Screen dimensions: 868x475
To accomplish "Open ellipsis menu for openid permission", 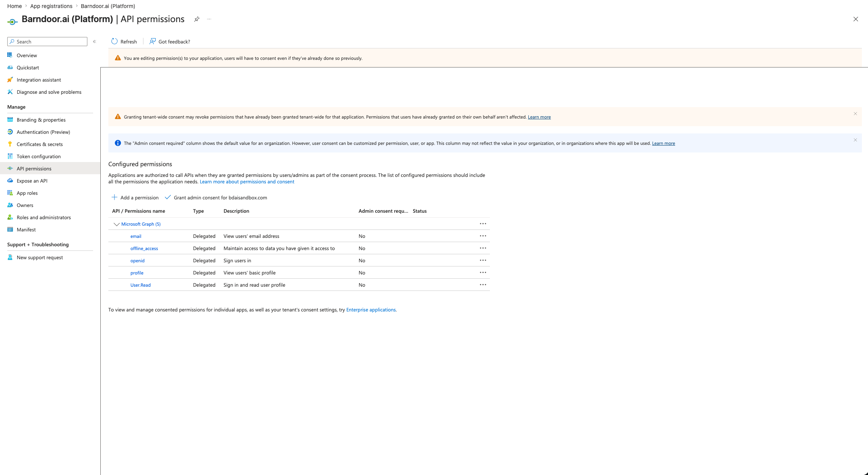I will pos(483,260).
